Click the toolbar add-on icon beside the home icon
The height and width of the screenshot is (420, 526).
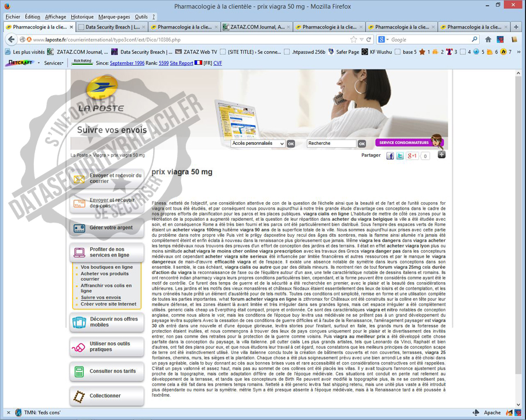pos(500,40)
